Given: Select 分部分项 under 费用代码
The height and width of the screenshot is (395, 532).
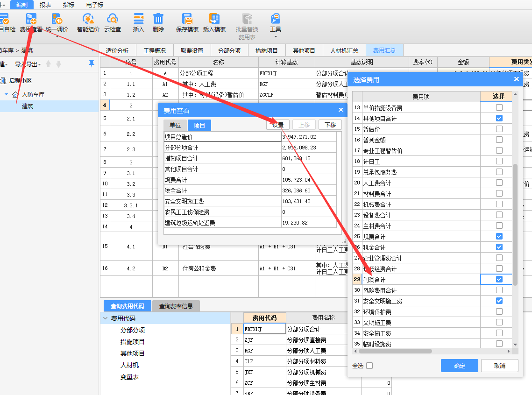Looking at the screenshot, I should 133,330.
